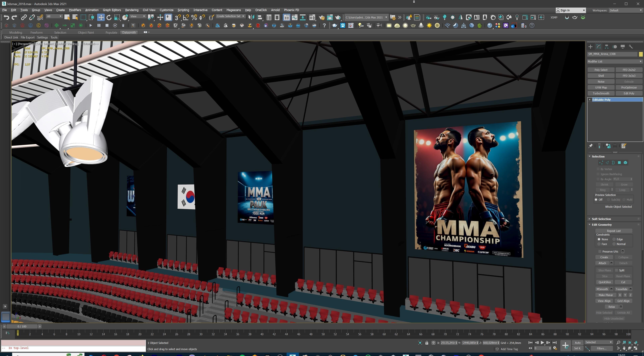Click the Redo arrow icon

14,17
